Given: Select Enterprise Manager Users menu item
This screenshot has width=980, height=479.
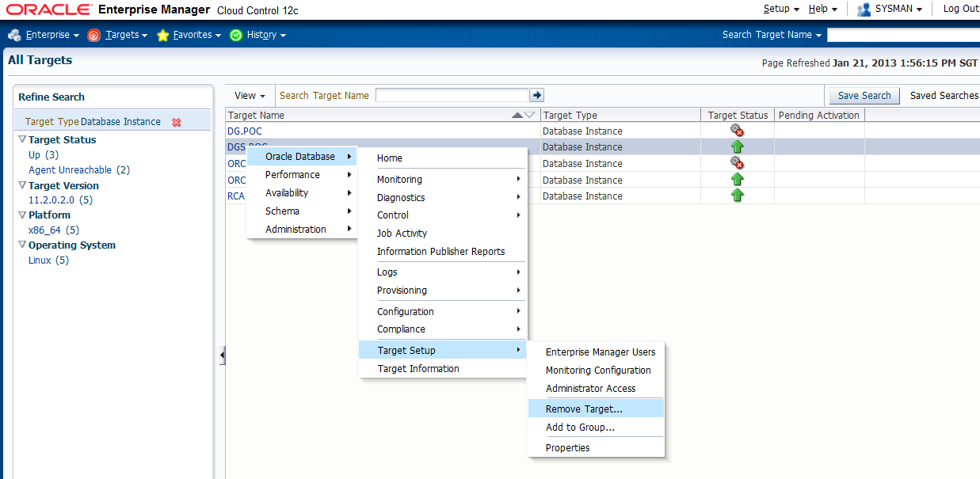Looking at the screenshot, I should [596, 352].
